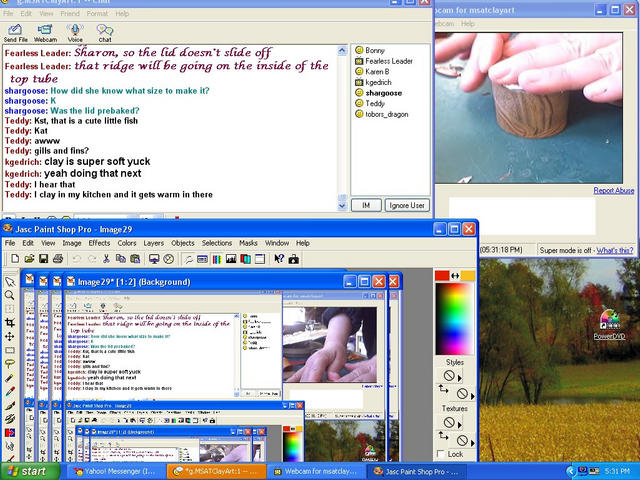This screenshot has height=480, width=640.
Task: Select the Arrow tool in tool palette
Action: [x=10, y=282]
